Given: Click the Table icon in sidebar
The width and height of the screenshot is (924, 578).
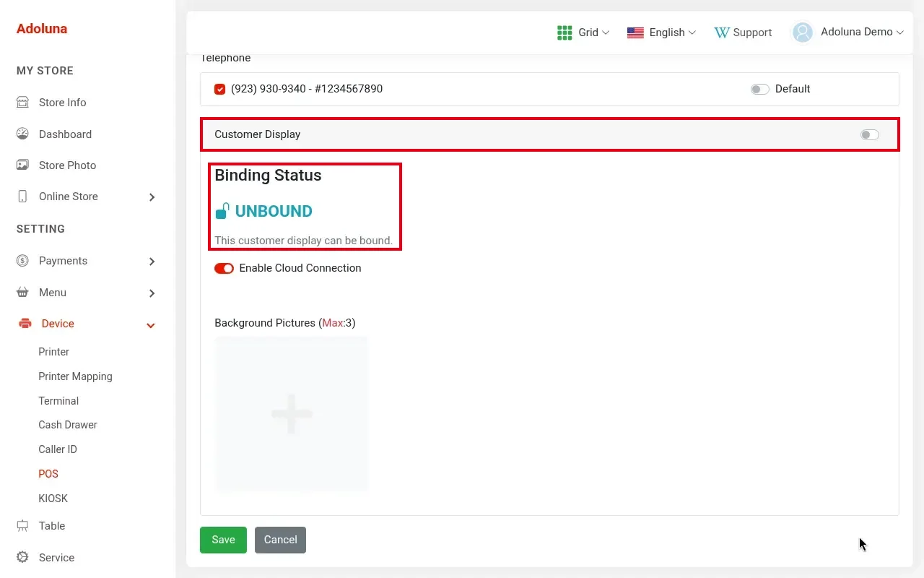Looking at the screenshot, I should click(22, 526).
